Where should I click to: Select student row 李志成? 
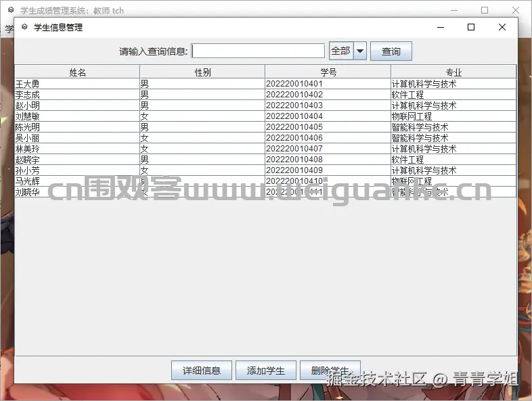pos(265,95)
